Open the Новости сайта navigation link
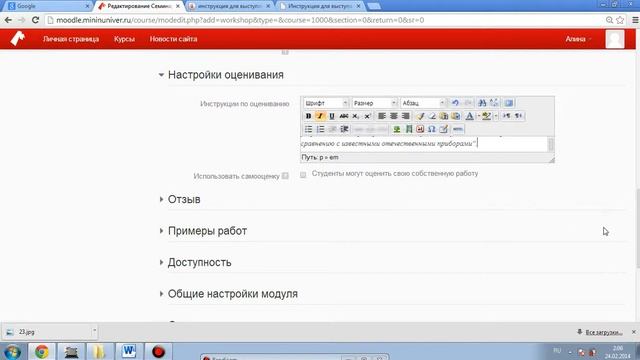The height and width of the screenshot is (360, 640). coord(173,39)
